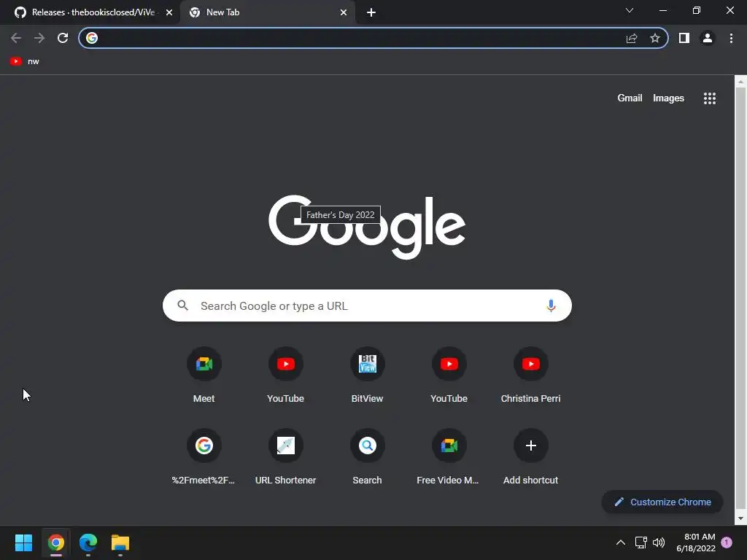Start voice search with microphone icon
Screen dimensions: 747x560
(x=551, y=306)
